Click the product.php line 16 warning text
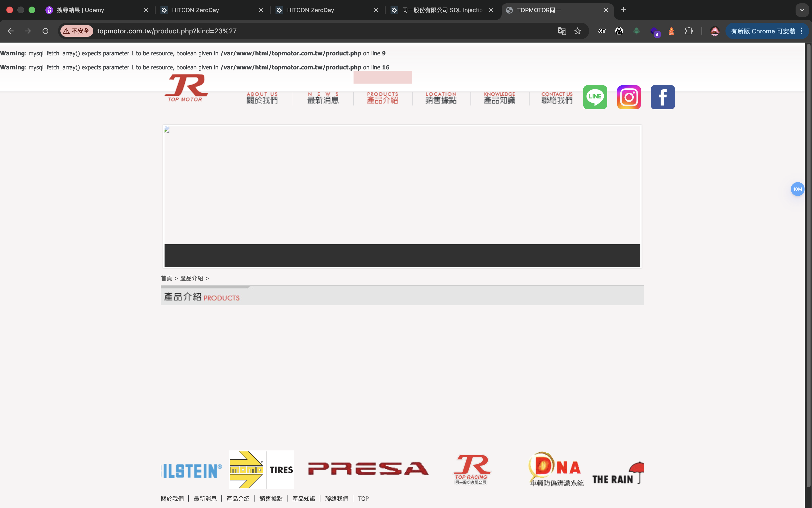Viewport: 812px width, 508px height. pos(195,67)
